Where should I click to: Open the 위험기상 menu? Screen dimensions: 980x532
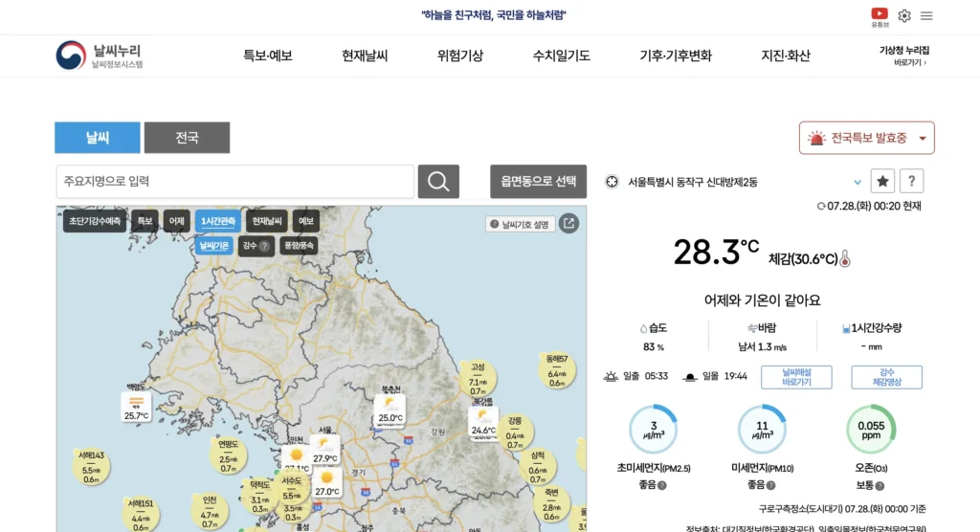460,55
